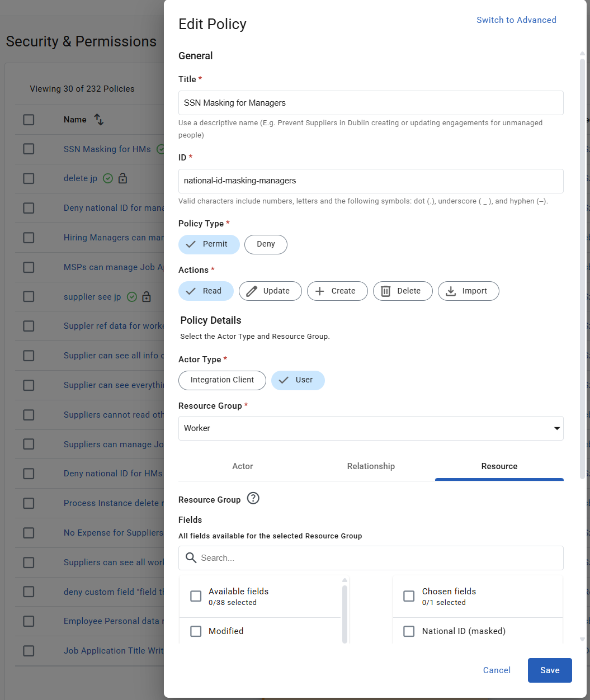The height and width of the screenshot is (700, 590).
Task: Click the sort arrows beside Name column
Action: 99,119
